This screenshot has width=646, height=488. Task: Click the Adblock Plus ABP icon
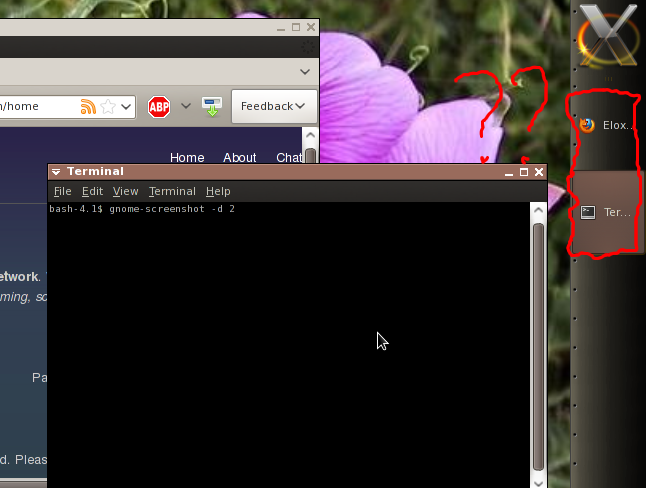pyautogui.click(x=159, y=107)
